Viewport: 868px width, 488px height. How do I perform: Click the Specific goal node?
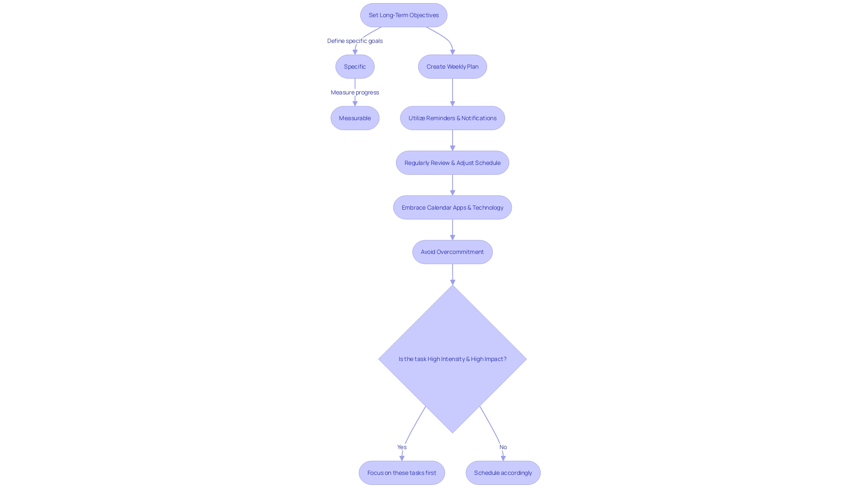click(355, 66)
